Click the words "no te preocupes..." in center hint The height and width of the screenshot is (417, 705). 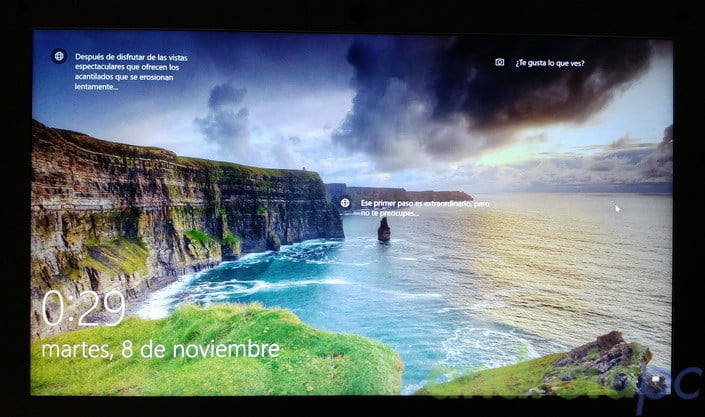pos(392,213)
